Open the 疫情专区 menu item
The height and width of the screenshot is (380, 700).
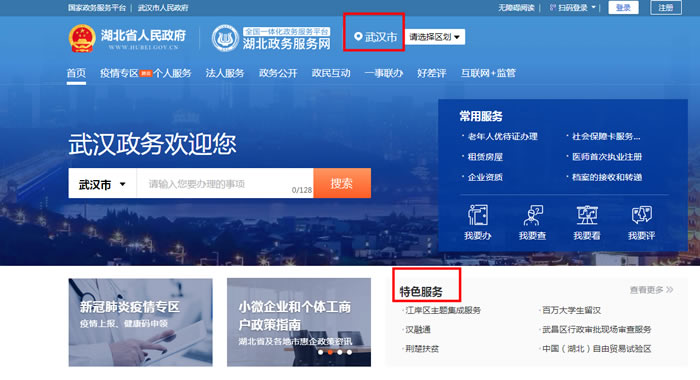[119, 73]
